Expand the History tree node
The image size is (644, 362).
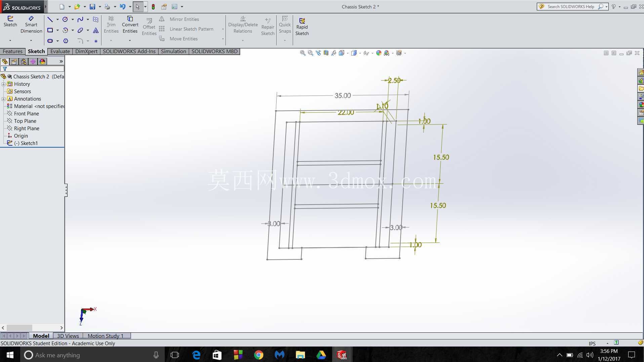tap(4, 84)
